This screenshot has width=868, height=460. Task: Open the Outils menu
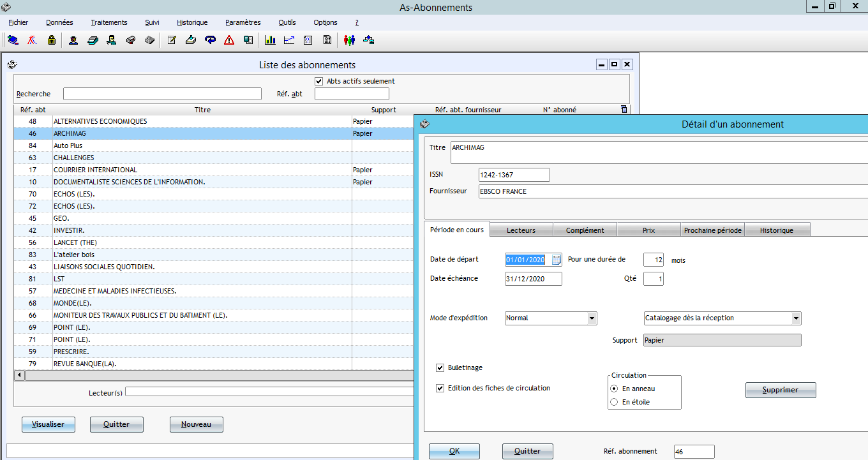pos(287,22)
